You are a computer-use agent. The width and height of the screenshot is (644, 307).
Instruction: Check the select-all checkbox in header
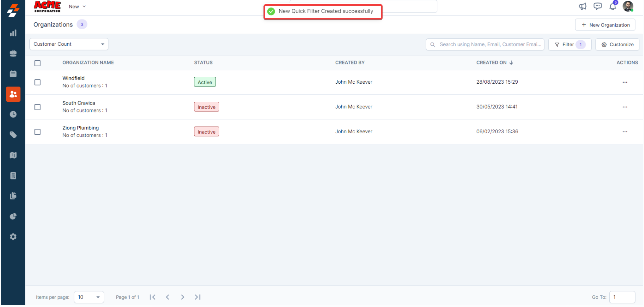38,63
